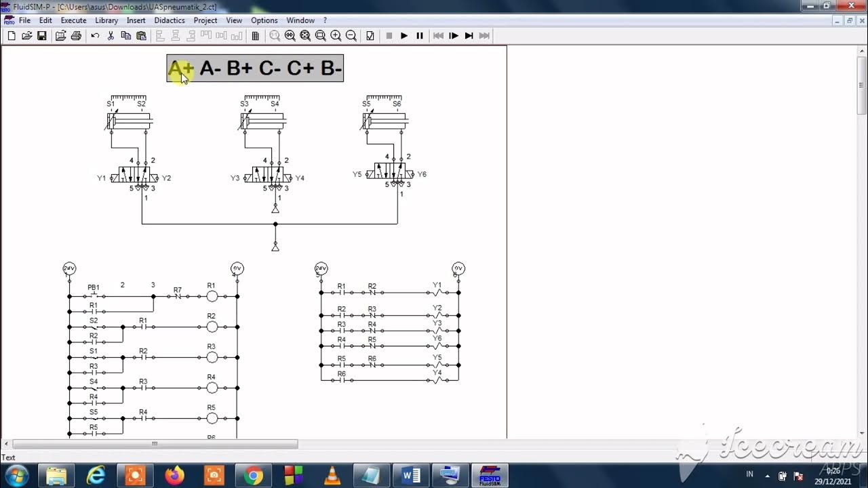
Task: Zoom out with minus magnifier
Action: pyautogui.click(x=351, y=36)
